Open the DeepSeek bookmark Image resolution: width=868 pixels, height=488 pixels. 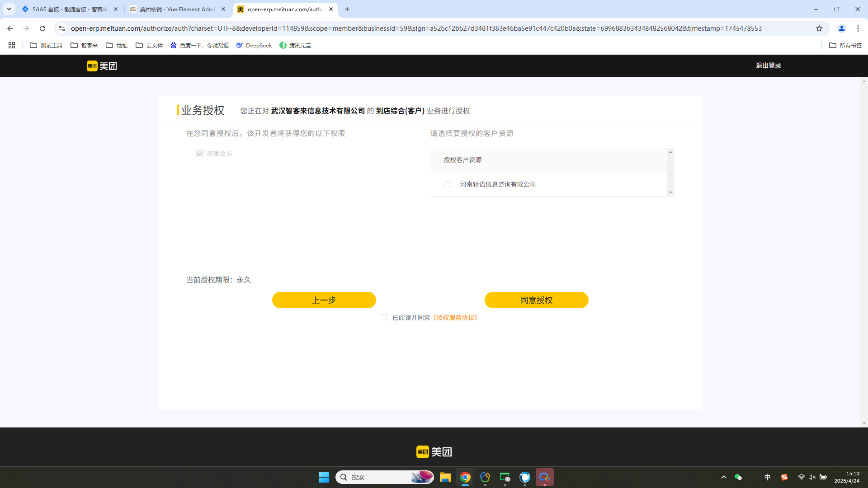pyautogui.click(x=254, y=45)
